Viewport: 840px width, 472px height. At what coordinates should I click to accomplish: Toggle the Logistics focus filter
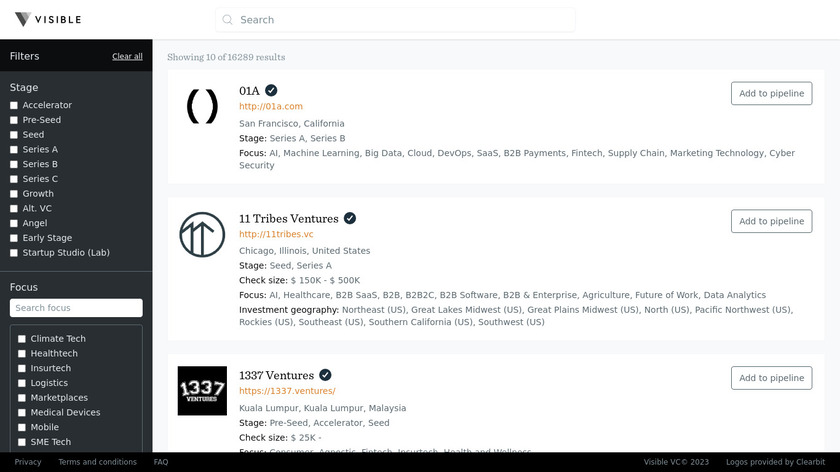22,383
